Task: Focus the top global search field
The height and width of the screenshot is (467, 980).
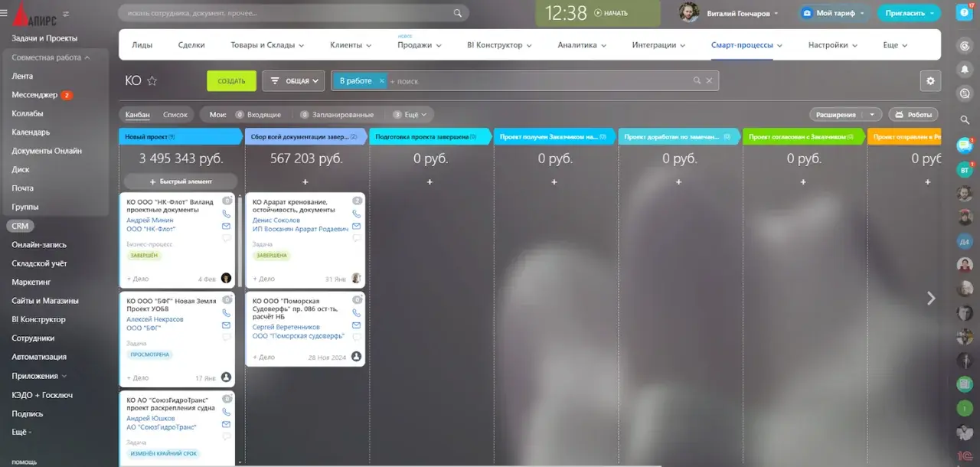Action: [293, 13]
